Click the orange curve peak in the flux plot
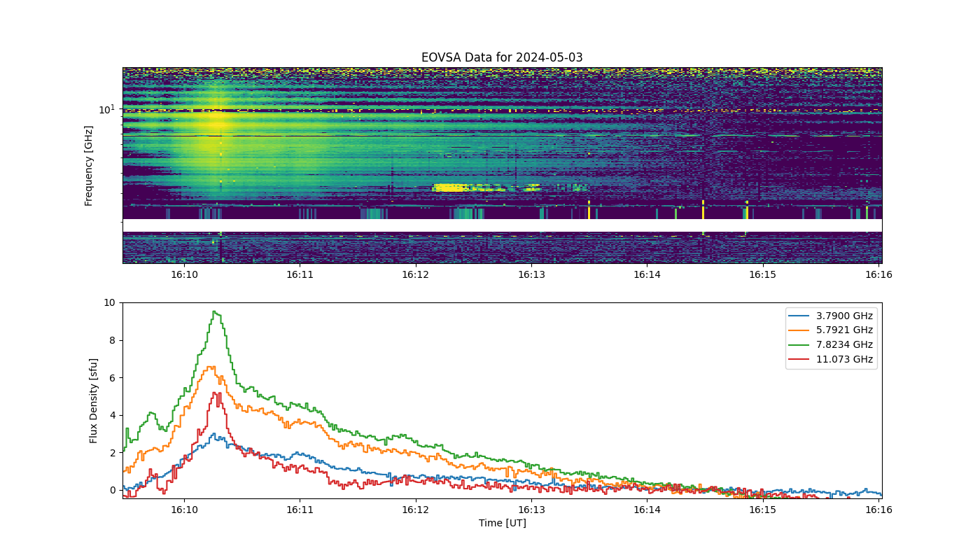This screenshot has width=980, height=560. pyautogui.click(x=211, y=367)
